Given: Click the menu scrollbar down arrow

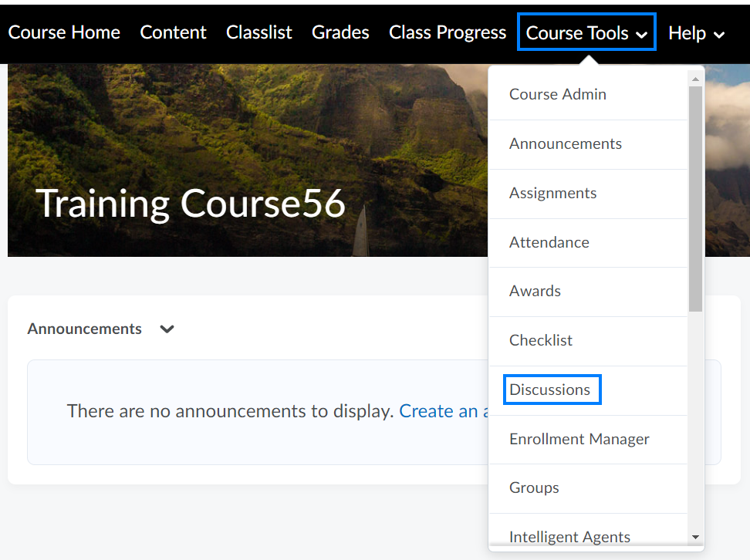Looking at the screenshot, I should [695, 537].
